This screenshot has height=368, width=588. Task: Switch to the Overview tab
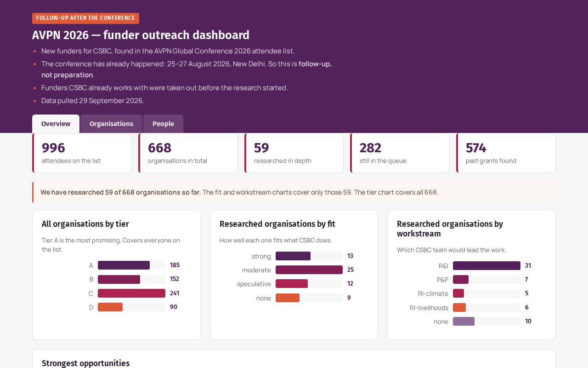tap(56, 124)
